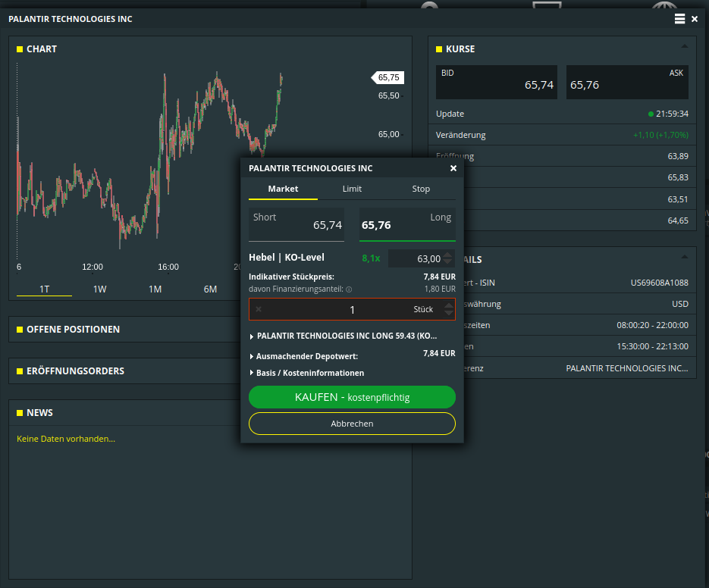Clear quantity with the small x icon
The height and width of the screenshot is (588, 709).
pos(259,309)
